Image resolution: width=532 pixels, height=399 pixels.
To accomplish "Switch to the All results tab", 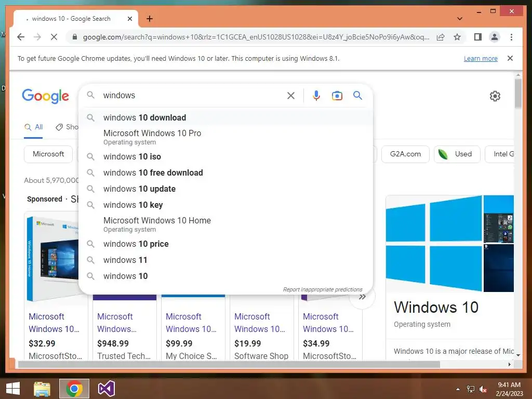I will (34, 127).
